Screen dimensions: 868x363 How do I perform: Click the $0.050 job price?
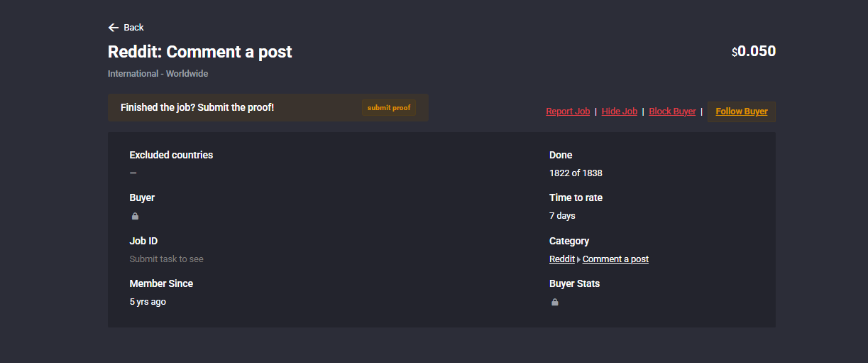click(x=754, y=51)
